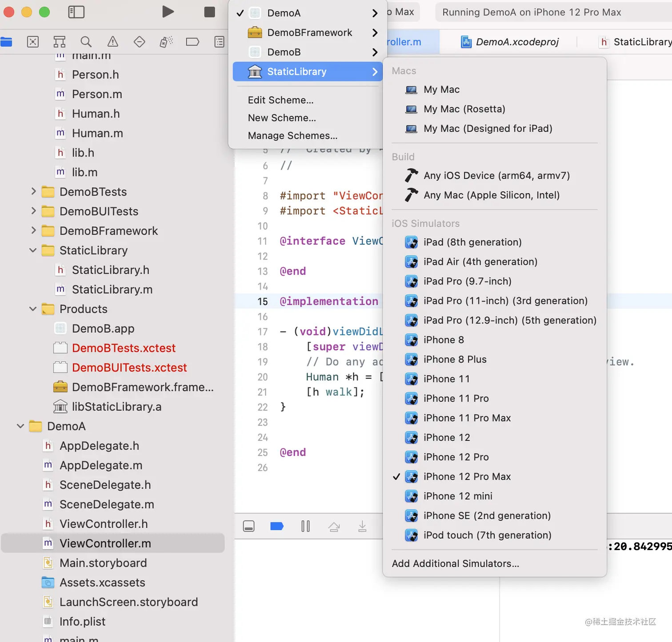Step over in debug bar

(x=334, y=526)
